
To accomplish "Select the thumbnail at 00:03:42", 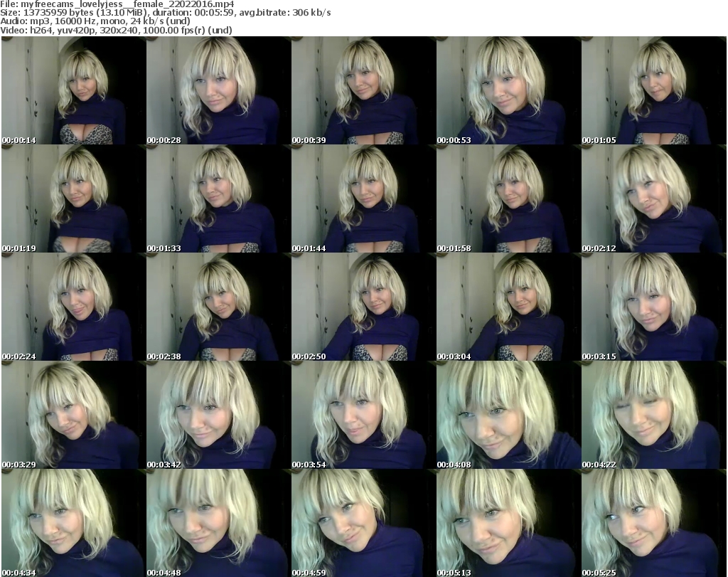I will point(219,415).
